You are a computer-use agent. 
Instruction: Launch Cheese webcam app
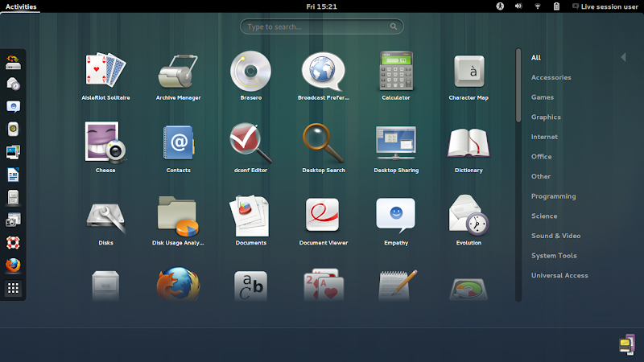[x=105, y=148]
